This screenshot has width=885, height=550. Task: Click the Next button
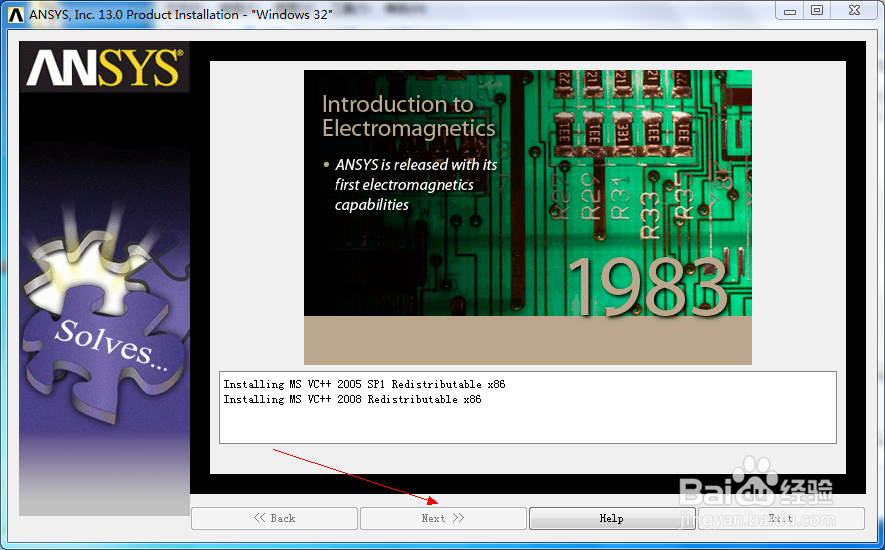(443, 518)
